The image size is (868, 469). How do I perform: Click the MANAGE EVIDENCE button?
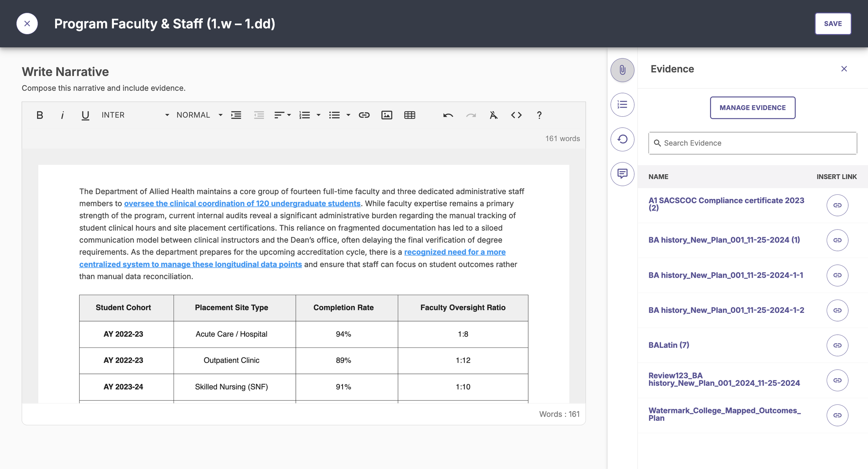752,108
